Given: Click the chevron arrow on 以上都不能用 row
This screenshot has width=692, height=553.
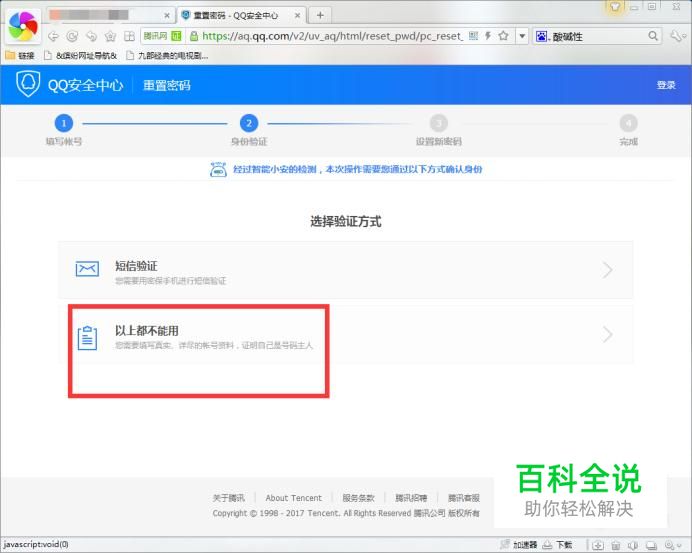Looking at the screenshot, I should 608,335.
